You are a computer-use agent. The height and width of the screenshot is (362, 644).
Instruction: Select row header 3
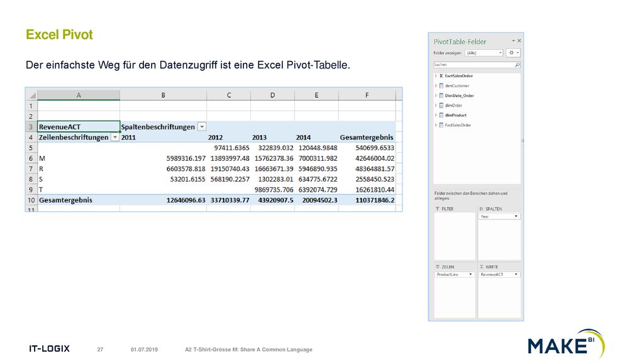click(x=31, y=127)
